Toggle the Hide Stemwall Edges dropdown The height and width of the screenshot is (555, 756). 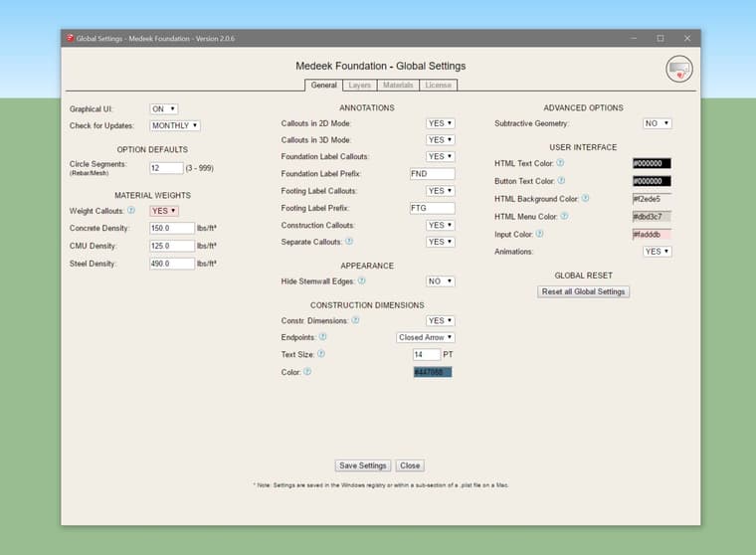pos(440,281)
